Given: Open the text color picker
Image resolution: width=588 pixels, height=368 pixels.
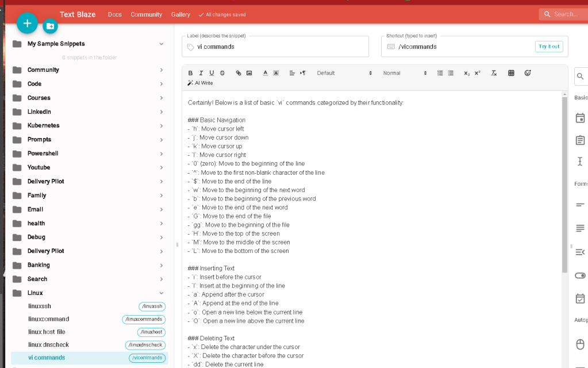Looking at the screenshot, I should coord(265,73).
